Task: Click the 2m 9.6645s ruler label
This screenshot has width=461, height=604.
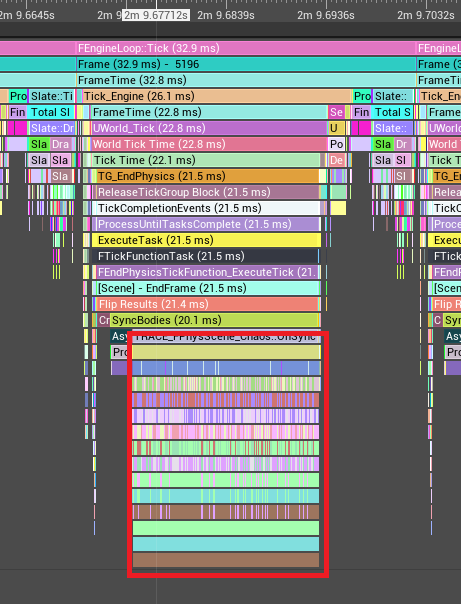Action: click(26, 15)
